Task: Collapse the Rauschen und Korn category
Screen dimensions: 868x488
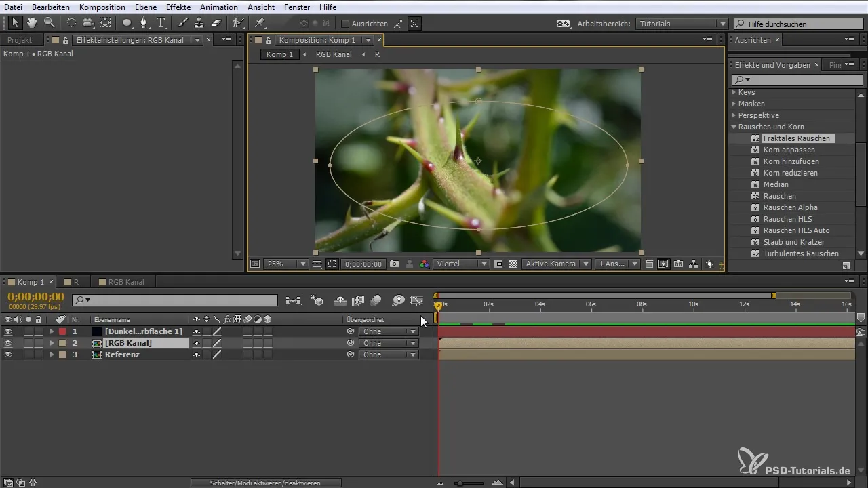Action: point(734,127)
